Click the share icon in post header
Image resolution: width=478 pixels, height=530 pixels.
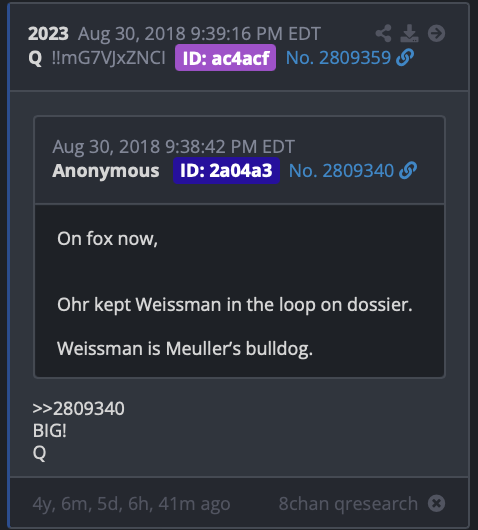pos(383,33)
